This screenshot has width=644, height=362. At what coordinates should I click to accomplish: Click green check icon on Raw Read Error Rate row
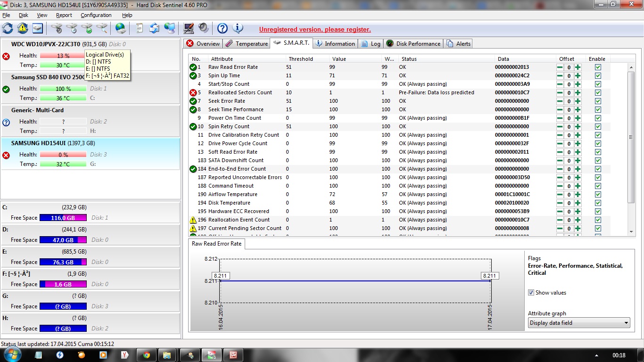tap(193, 67)
